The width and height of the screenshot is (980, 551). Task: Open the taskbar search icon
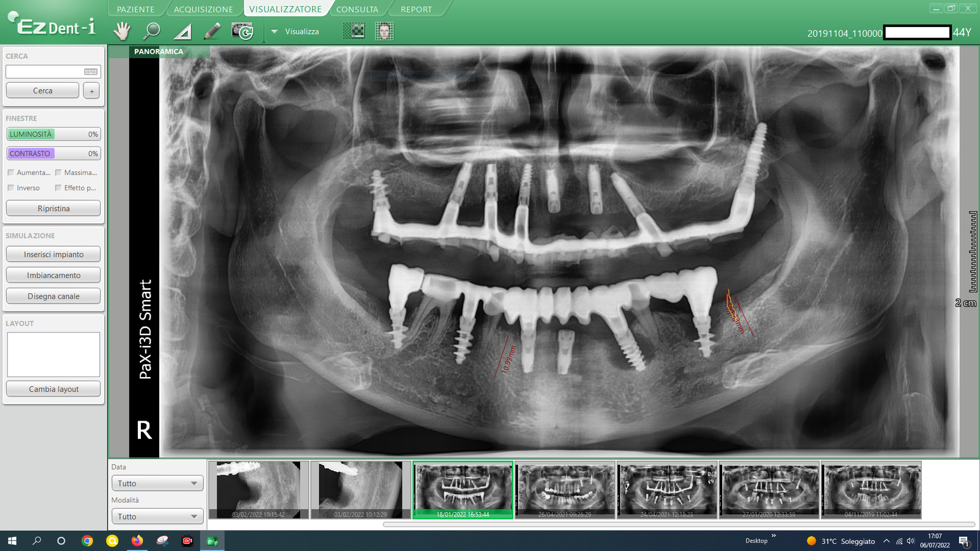pyautogui.click(x=37, y=541)
